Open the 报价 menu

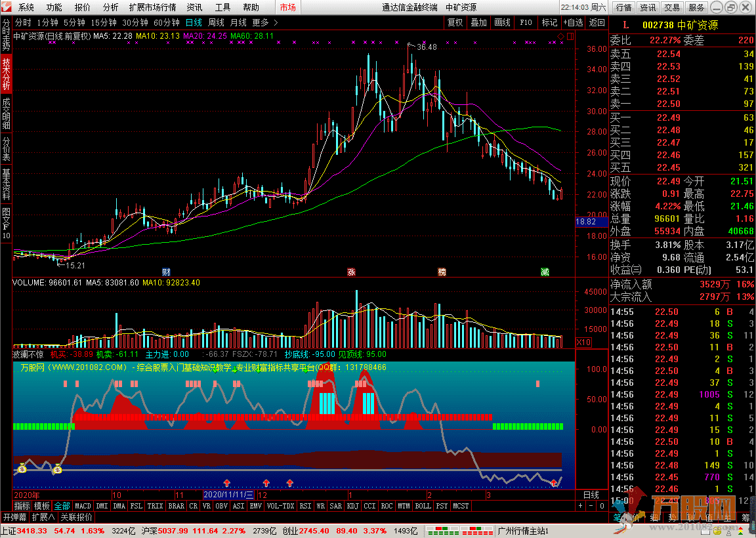tap(83, 7)
